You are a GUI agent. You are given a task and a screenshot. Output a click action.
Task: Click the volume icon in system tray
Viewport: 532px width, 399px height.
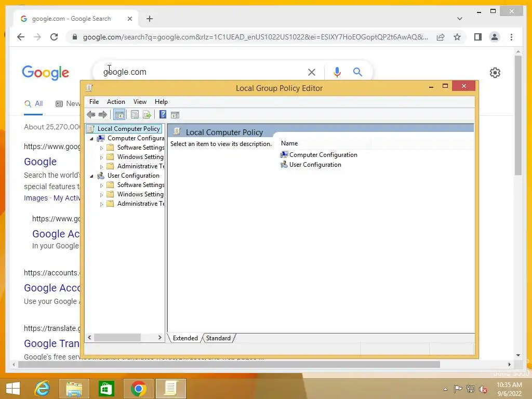483,389
